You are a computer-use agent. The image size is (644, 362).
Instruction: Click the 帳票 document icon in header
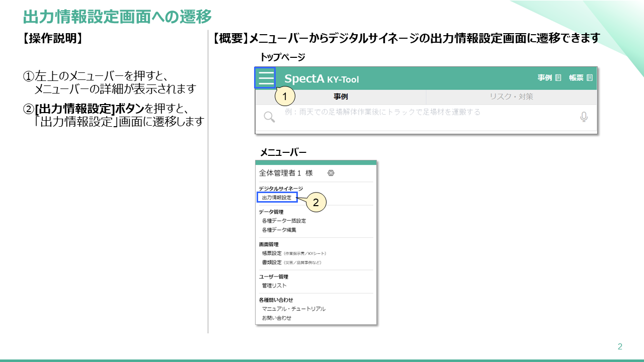590,78
